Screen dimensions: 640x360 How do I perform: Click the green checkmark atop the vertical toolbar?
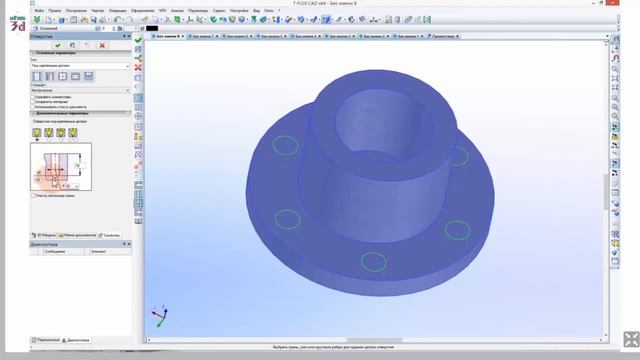[138, 40]
